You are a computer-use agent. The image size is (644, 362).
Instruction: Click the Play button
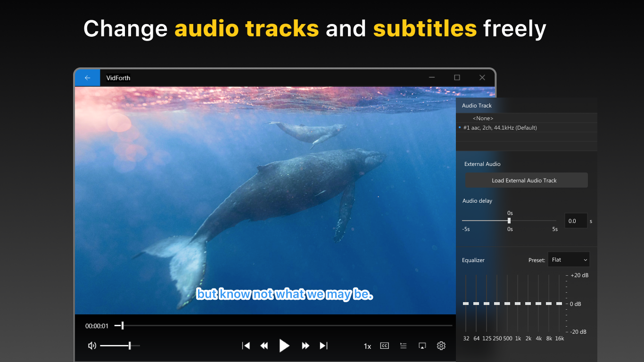[284, 346]
